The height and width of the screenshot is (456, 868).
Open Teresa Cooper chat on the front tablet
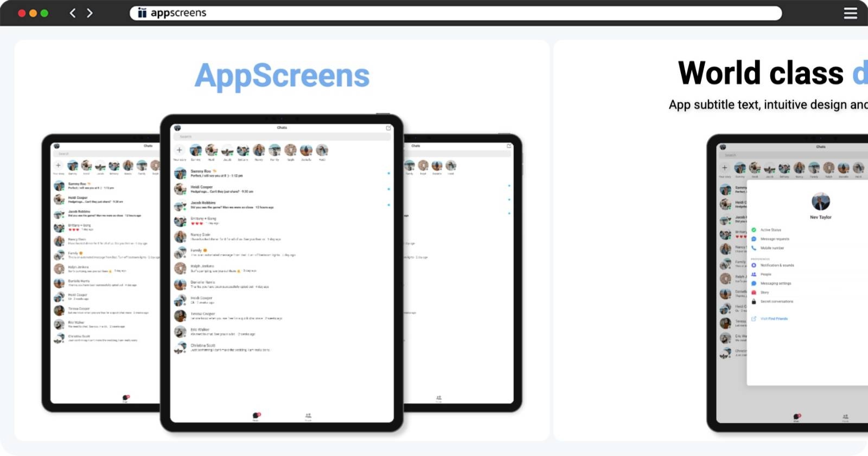click(x=282, y=316)
